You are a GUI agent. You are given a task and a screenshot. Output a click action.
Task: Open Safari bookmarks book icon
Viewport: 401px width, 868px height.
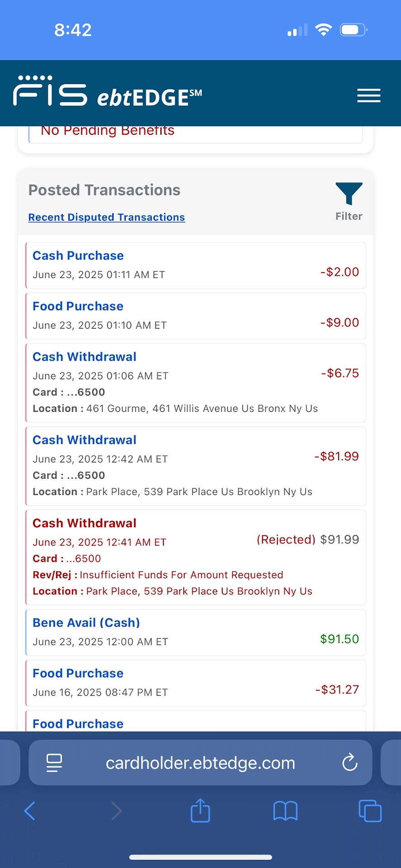[x=285, y=811]
